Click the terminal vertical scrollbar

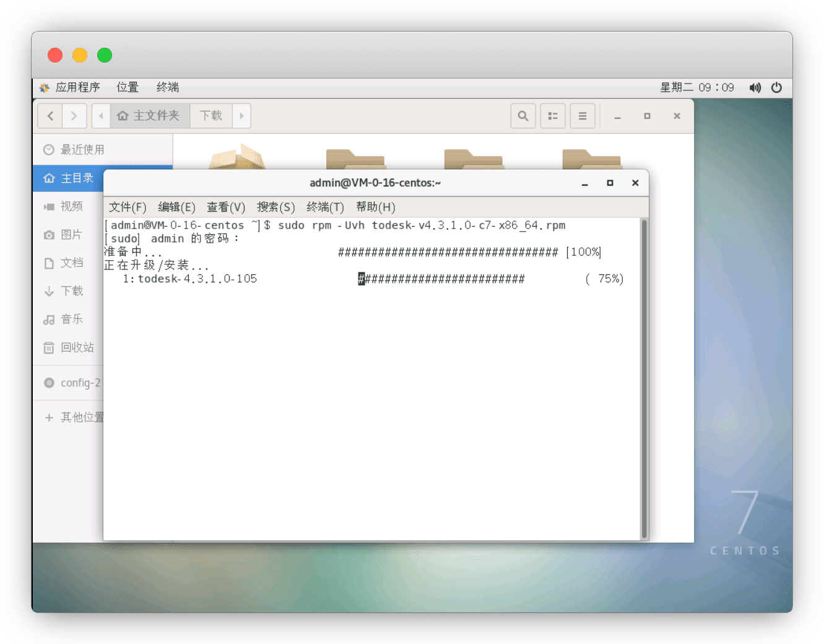[x=644, y=378]
